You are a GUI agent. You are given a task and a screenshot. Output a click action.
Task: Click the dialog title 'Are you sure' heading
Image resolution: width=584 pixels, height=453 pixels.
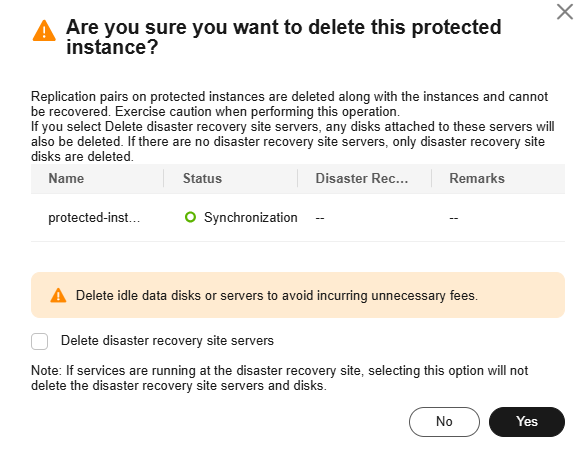click(283, 37)
